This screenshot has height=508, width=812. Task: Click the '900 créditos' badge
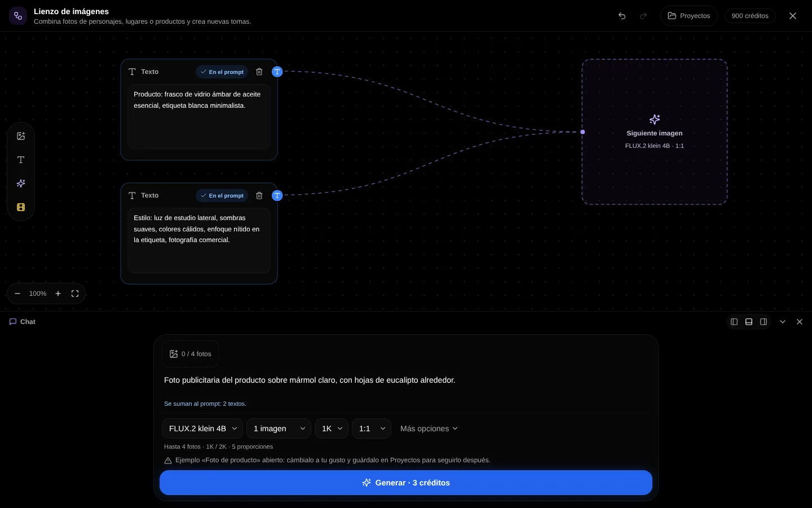[x=750, y=16]
